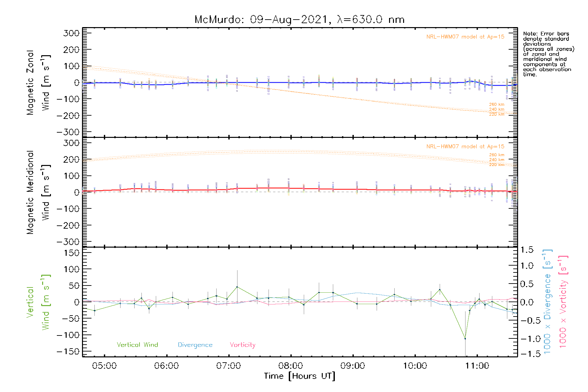Click the 220 km label in meridional panel
588x392 pixels.
point(496,165)
